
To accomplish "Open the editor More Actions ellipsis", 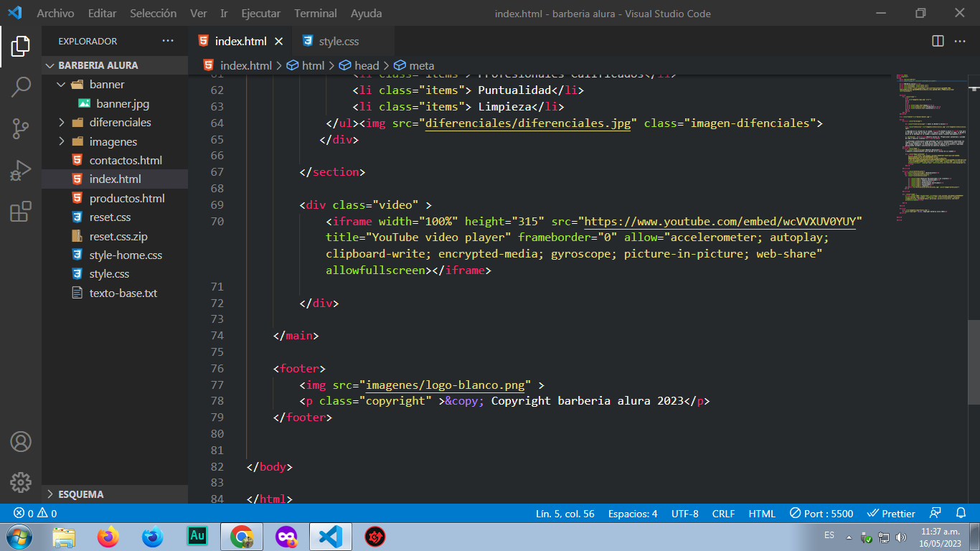I will 960,41.
